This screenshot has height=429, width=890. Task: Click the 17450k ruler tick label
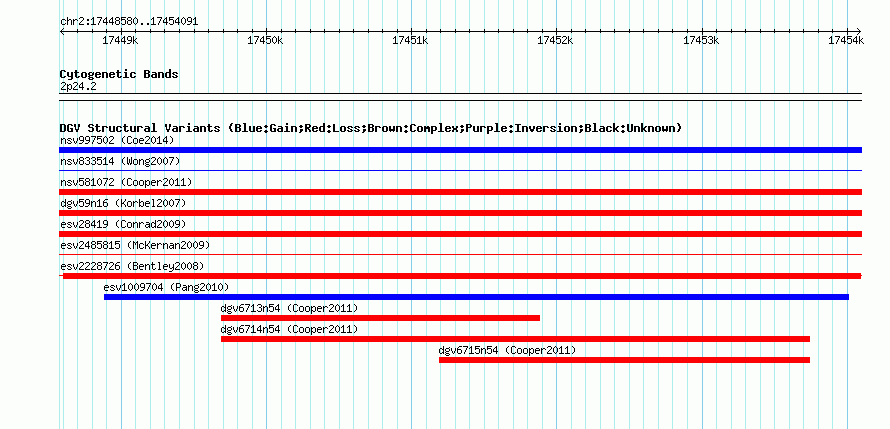click(265, 40)
